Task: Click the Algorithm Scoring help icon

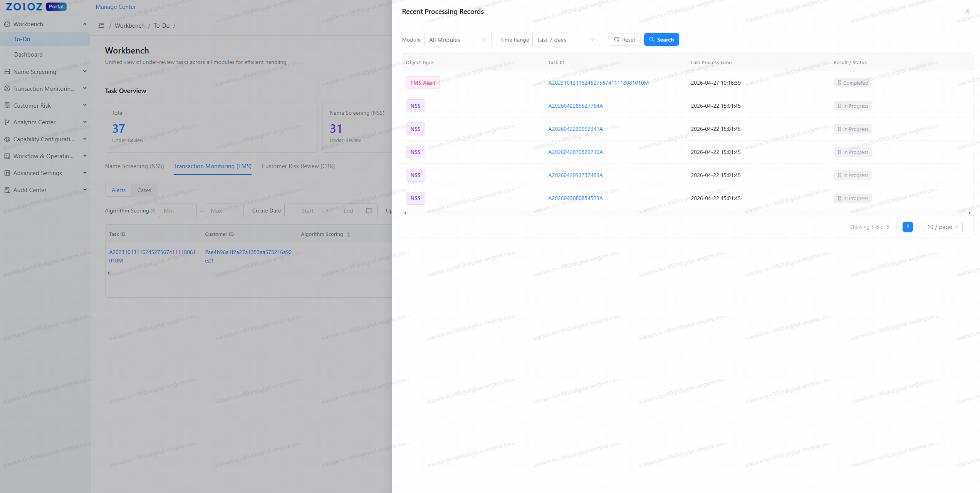Action: pyautogui.click(x=153, y=211)
